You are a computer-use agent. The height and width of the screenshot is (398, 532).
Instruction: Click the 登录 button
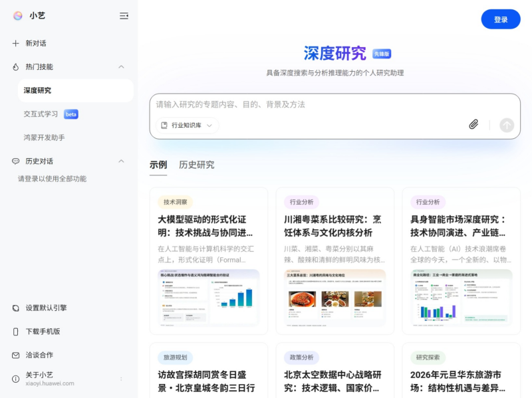501,19
